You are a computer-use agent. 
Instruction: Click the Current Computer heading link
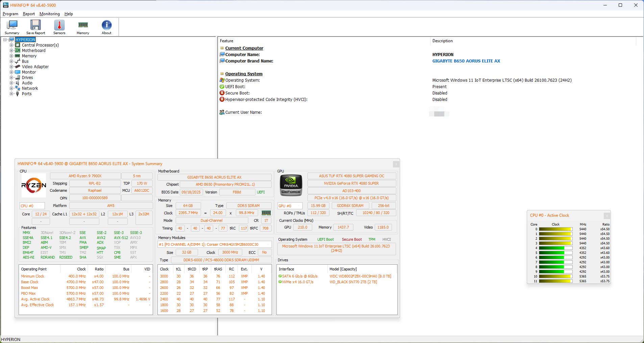pos(244,48)
